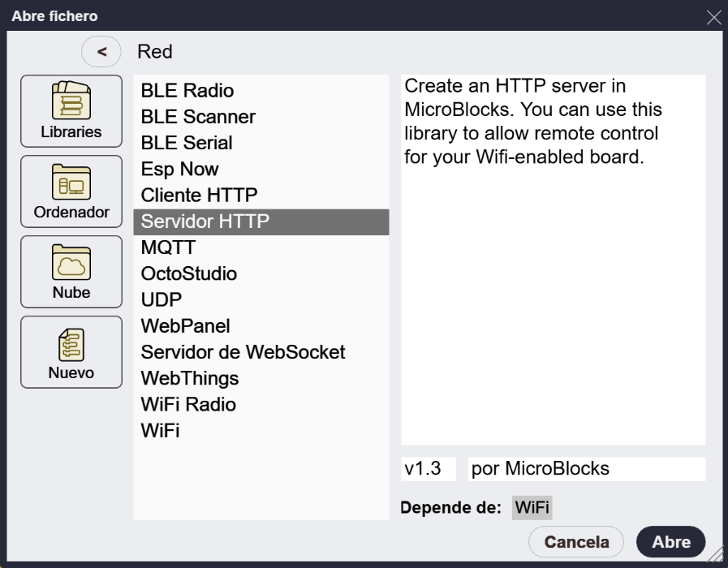728x568 pixels.
Task: Select MQTT library
Action: [261, 247]
